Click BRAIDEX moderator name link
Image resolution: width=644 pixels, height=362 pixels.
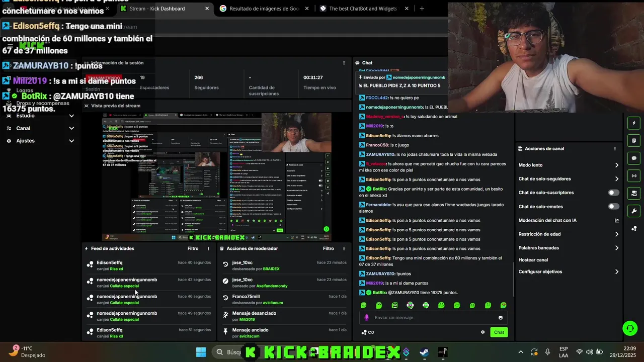click(x=271, y=269)
